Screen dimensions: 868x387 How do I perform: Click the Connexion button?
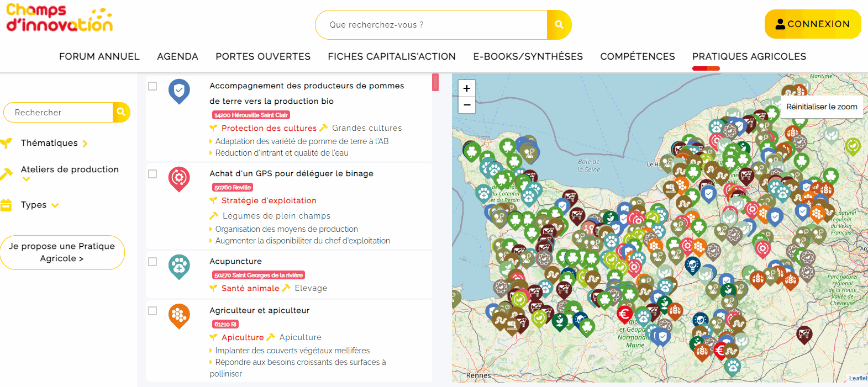812,24
